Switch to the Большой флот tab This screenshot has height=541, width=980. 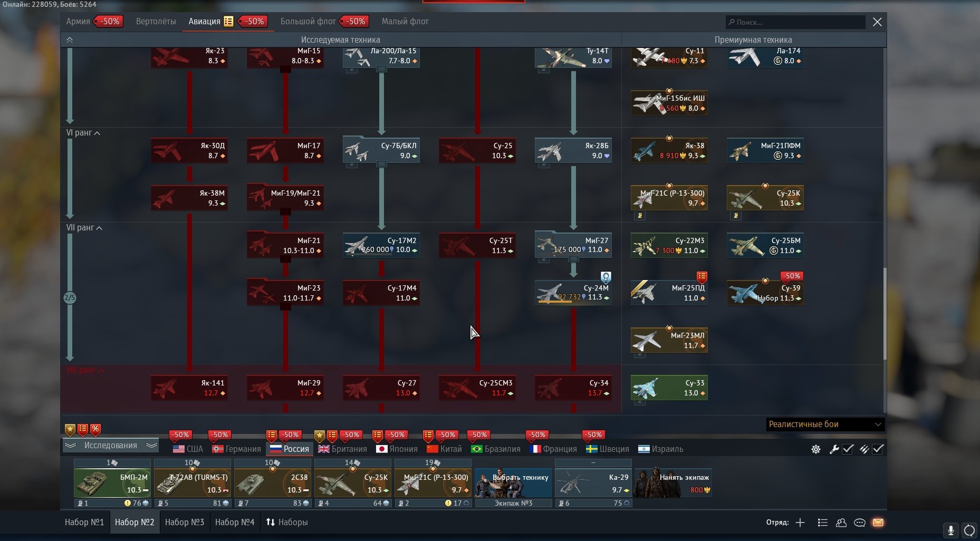tap(308, 22)
